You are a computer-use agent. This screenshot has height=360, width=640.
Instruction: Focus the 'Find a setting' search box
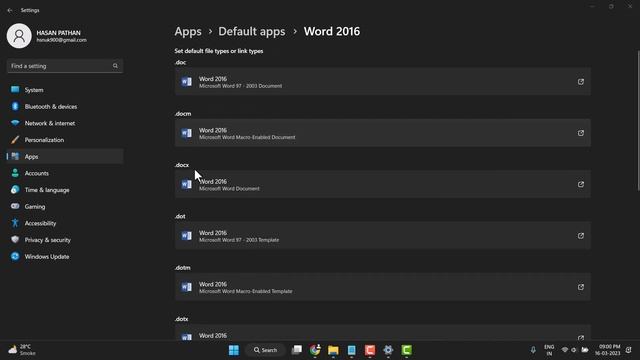(65, 66)
